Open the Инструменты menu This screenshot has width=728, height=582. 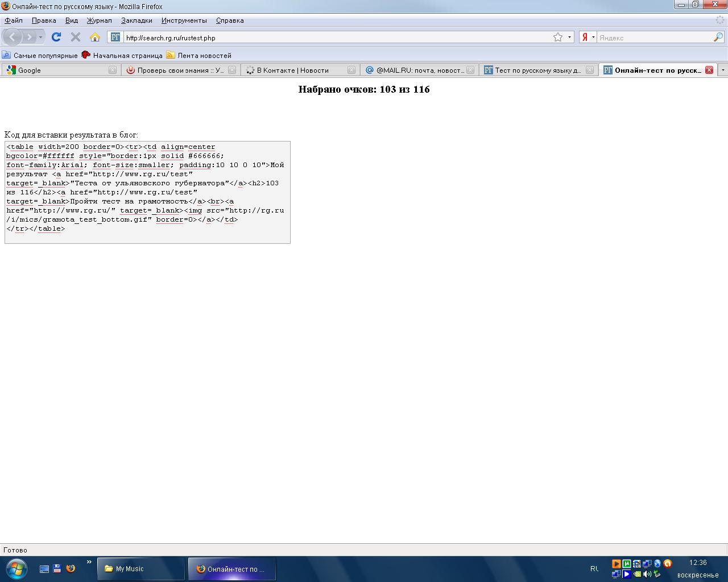[184, 20]
